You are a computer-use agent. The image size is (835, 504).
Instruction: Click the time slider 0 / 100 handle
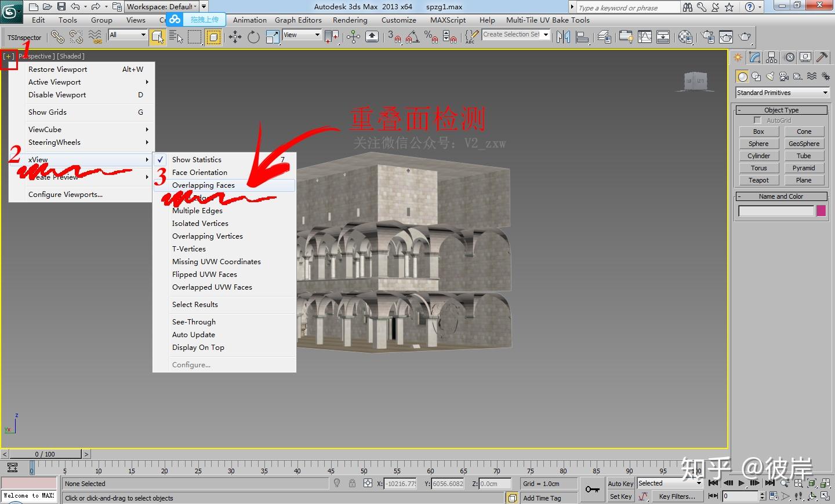point(45,454)
